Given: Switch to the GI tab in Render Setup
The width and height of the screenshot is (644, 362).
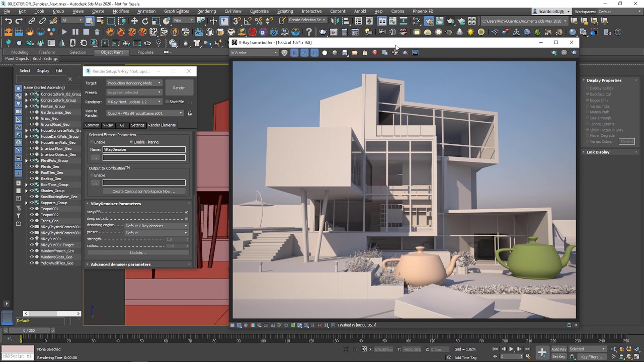Looking at the screenshot, I should coord(122,125).
